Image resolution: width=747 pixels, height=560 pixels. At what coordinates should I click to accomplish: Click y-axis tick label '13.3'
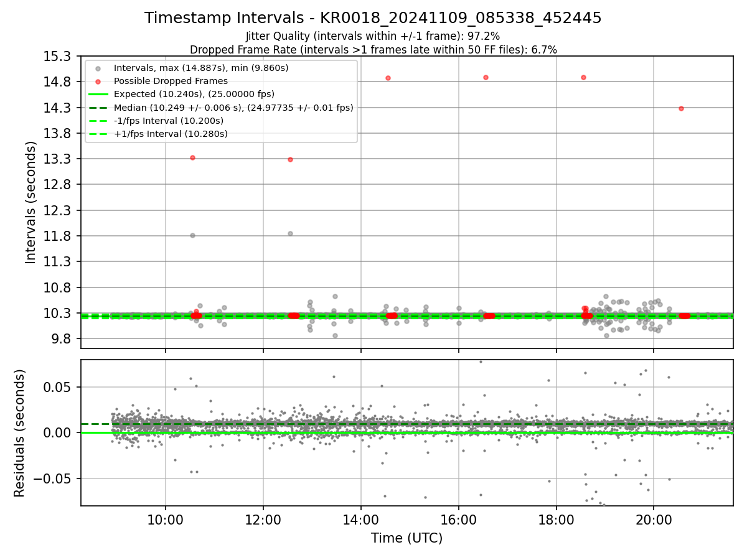click(x=59, y=159)
